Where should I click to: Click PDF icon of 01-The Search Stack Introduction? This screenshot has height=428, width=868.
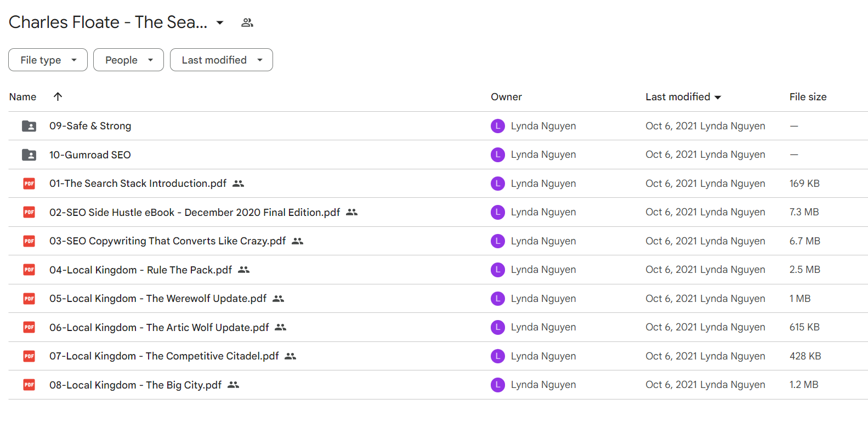29,184
